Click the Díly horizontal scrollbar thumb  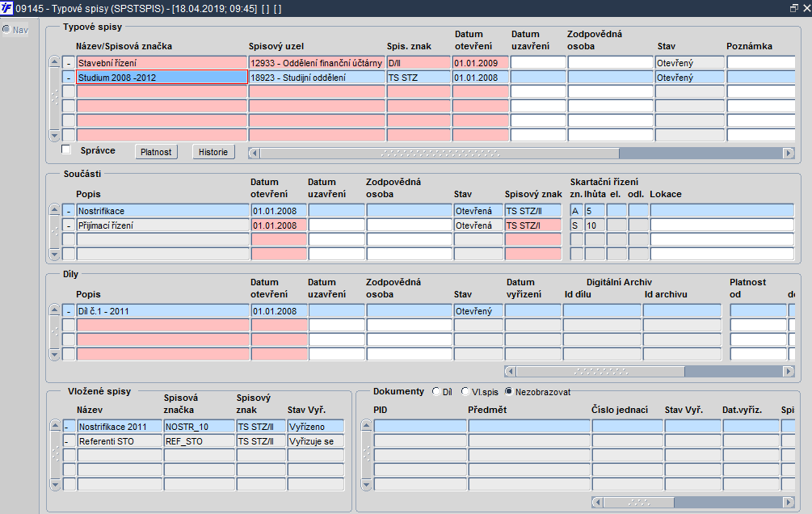(600, 371)
